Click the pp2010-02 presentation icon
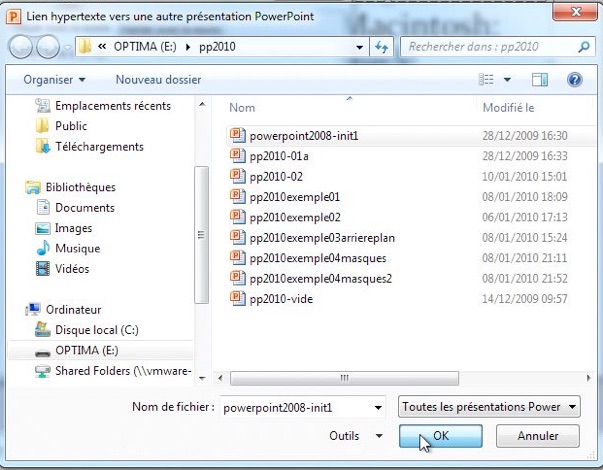Image resolution: width=603 pixels, height=470 pixels. [238, 176]
